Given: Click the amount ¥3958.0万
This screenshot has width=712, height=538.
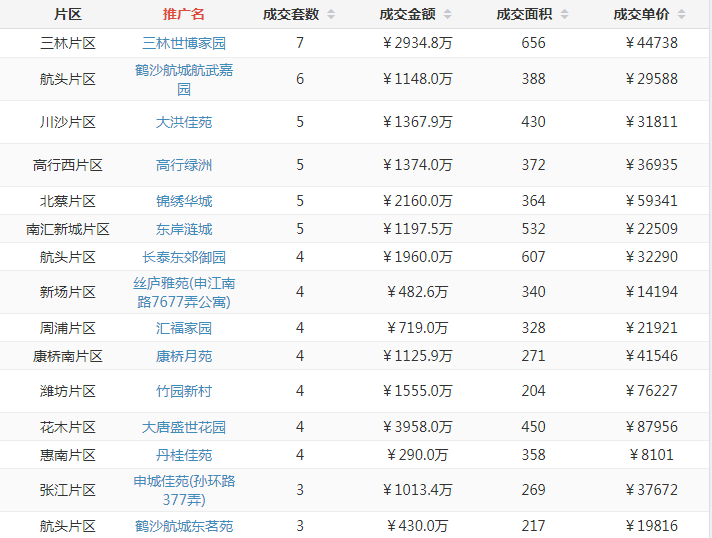Looking at the screenshot, I should tap(417, 427).
